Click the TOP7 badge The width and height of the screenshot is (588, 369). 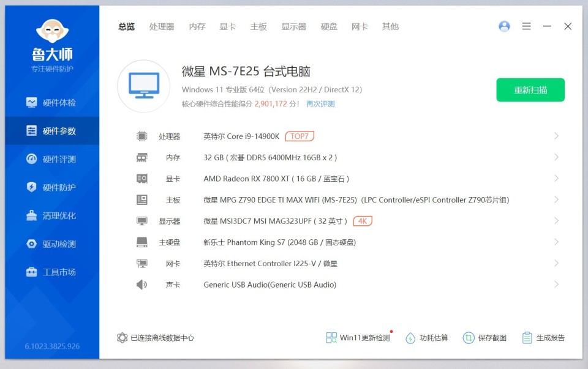pyautogui.click(x=300, y=136)
